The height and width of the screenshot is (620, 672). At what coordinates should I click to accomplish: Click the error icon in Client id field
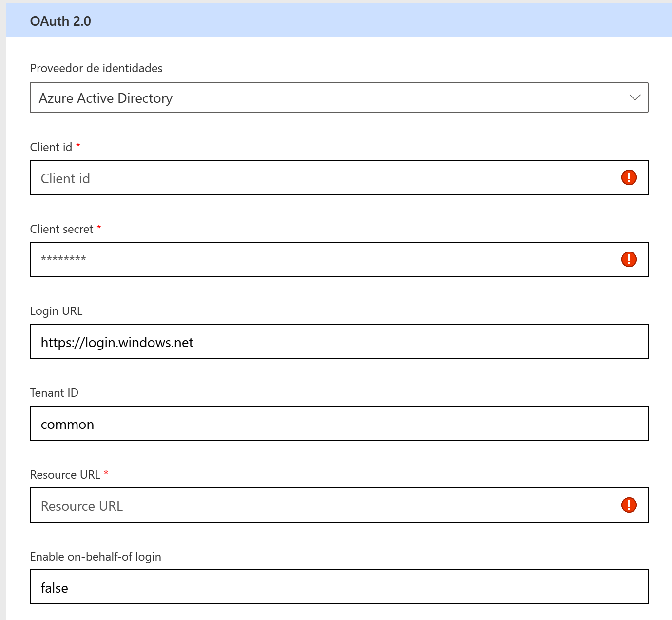[629, 177]
